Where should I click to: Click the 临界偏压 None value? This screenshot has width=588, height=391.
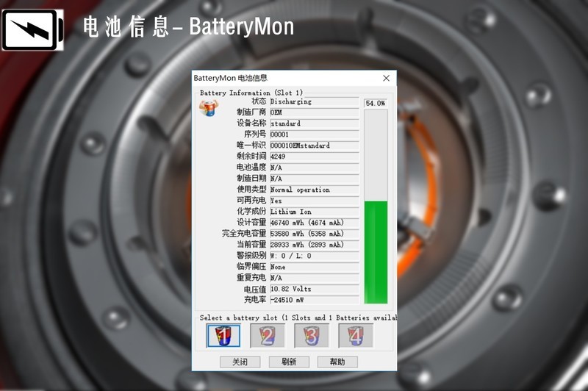[315, 267]
